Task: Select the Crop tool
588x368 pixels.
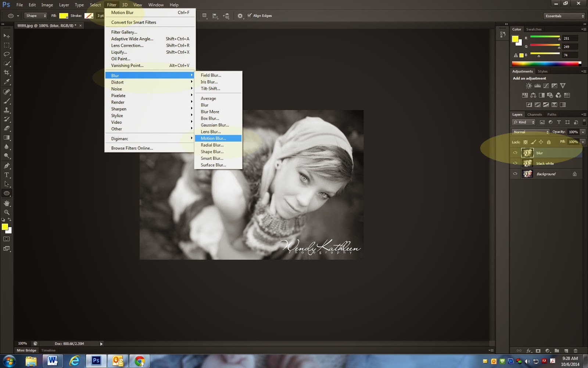Action: coord(7,72)
